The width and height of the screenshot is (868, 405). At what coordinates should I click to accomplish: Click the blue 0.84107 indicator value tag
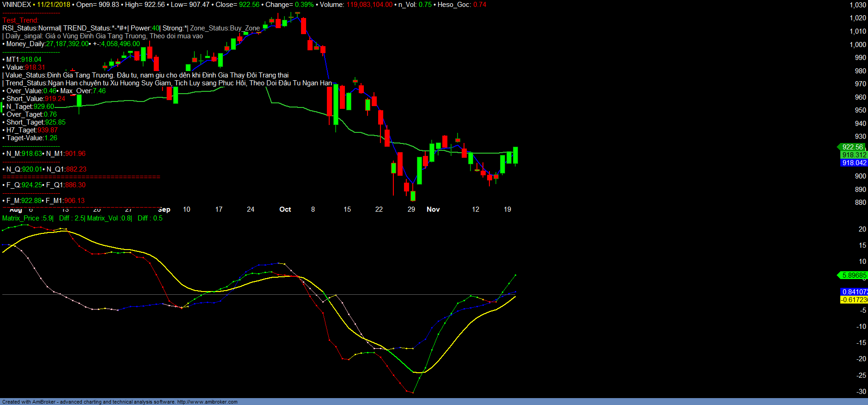coord(854,292)
